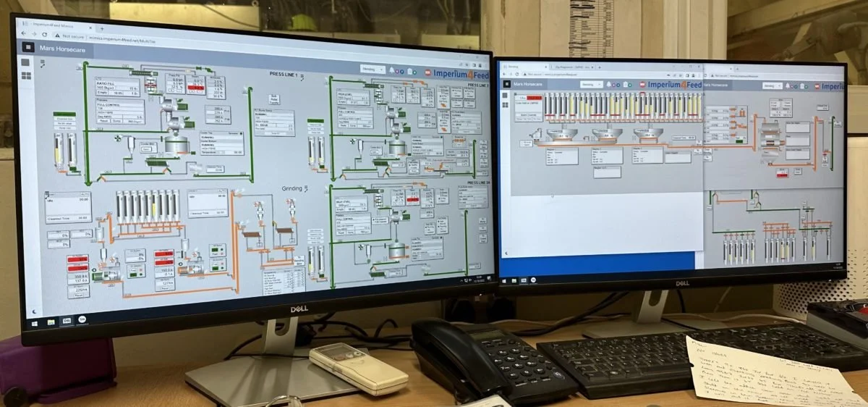Click the second weigh hopper on right monitor

607,134
